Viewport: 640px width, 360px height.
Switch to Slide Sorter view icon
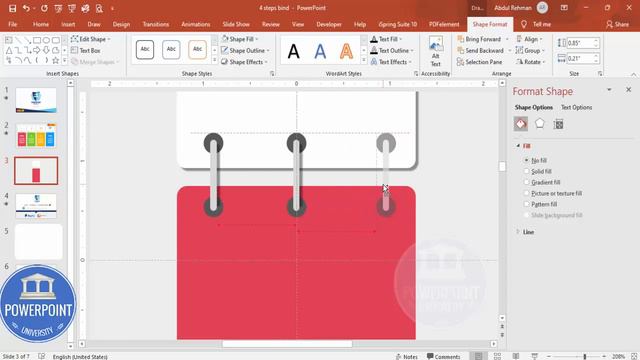[x=497, y=356]
